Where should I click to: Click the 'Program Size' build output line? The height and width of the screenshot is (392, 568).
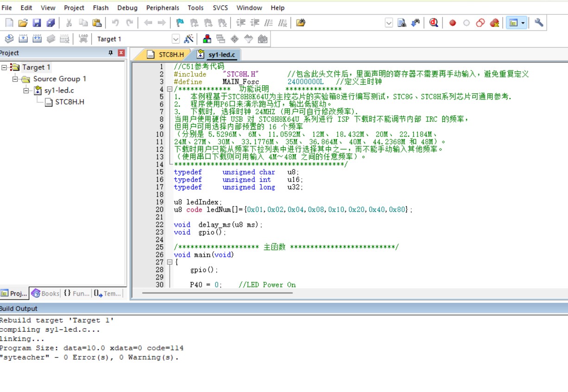(x=92, y=348)
